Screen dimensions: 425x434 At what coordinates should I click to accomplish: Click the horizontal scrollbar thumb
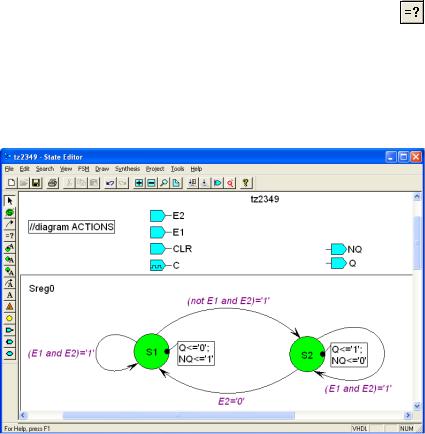(179, 415)
